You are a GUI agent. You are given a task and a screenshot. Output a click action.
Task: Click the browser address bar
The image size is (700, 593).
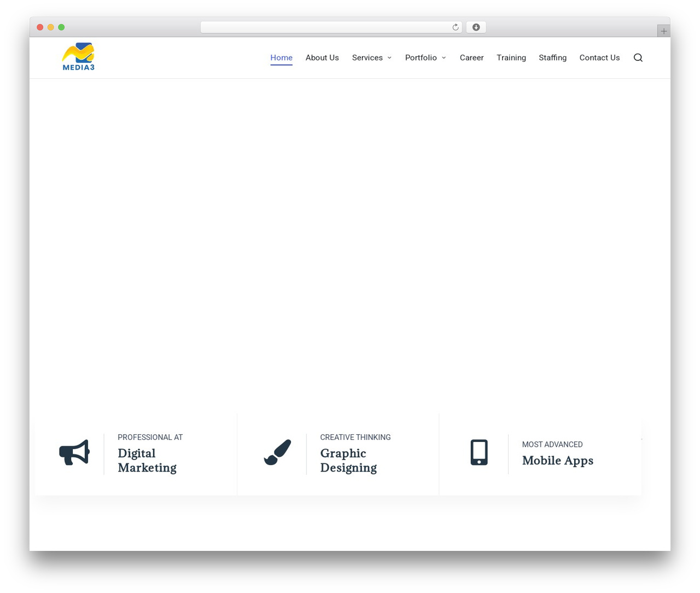coord(331,27)
